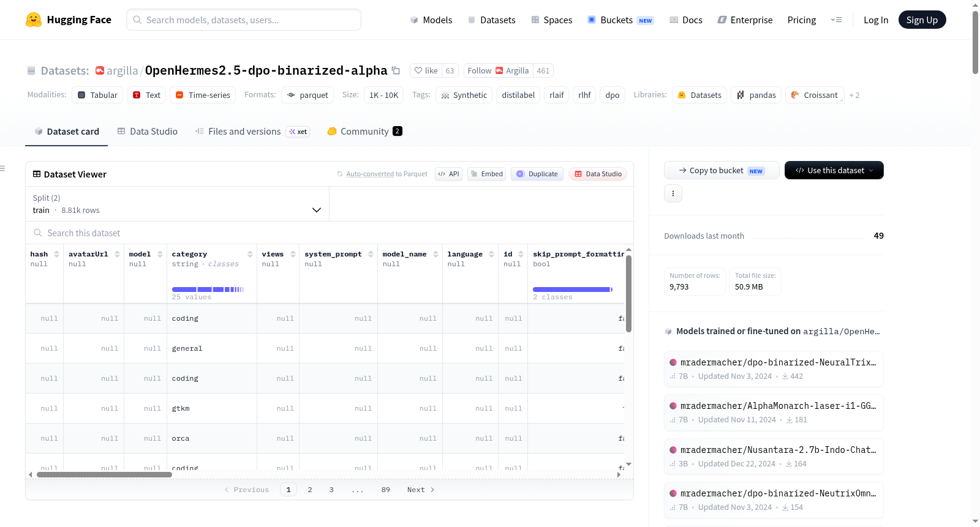980x527 pixels.
Task: Click the horizontal scrollbar of dataset table
Action: 104,474
